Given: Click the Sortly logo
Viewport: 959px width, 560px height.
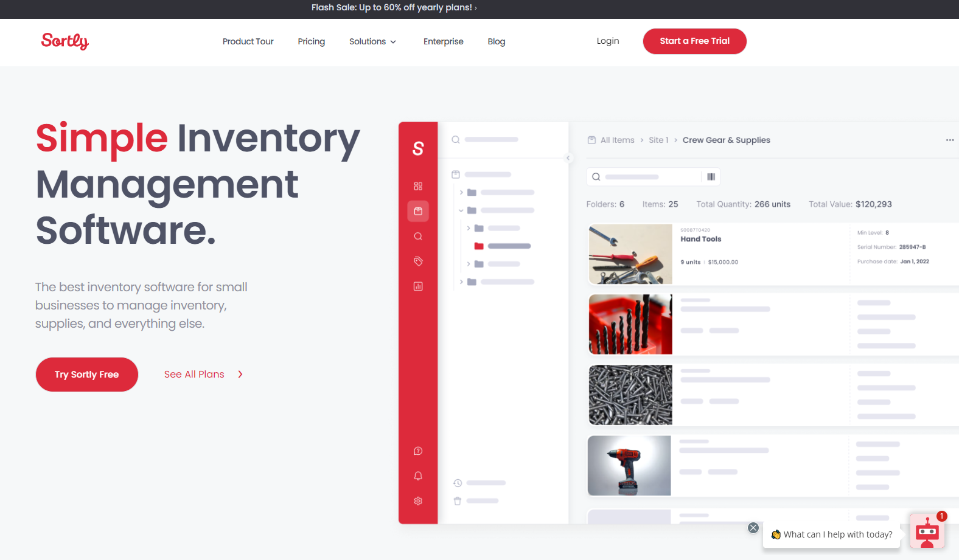Looking at the screenshot, I should click(x=65, y=41).
